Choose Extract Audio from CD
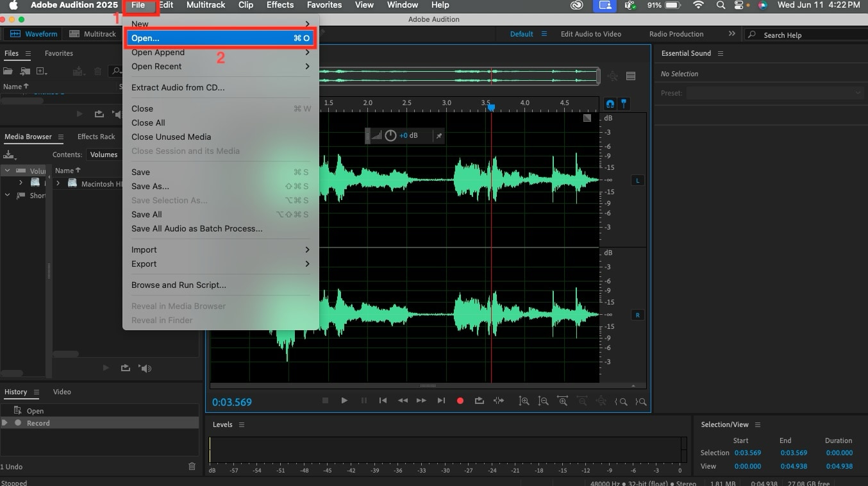 tap(221, 88)
